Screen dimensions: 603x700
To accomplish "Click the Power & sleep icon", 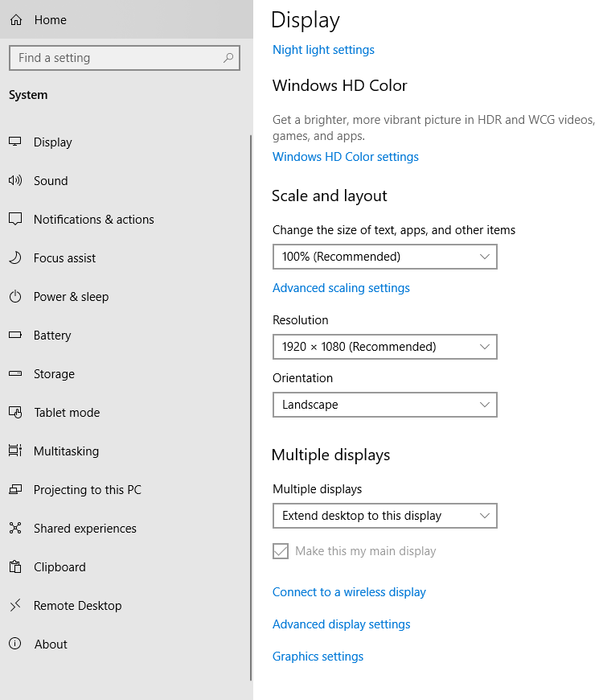I will coord(15,296).
